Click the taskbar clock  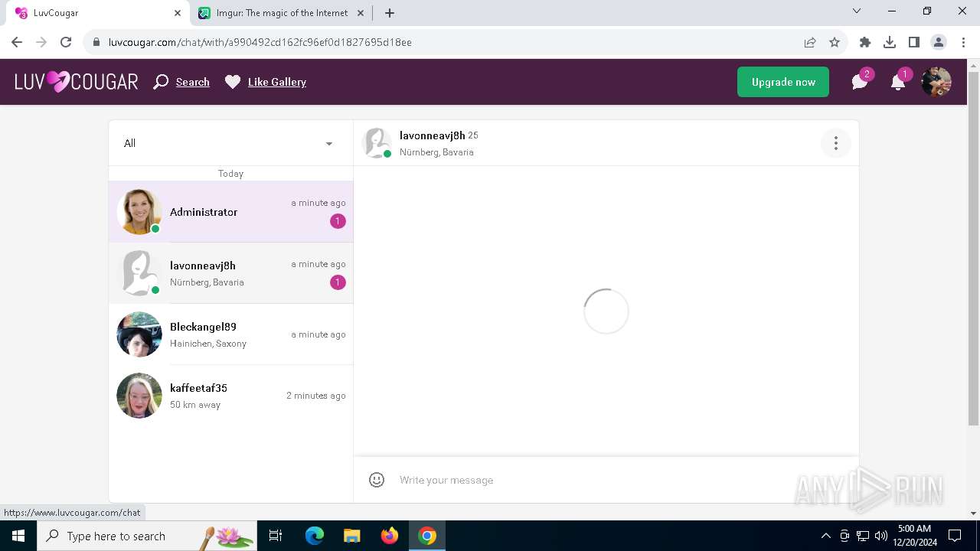[914, 536]
